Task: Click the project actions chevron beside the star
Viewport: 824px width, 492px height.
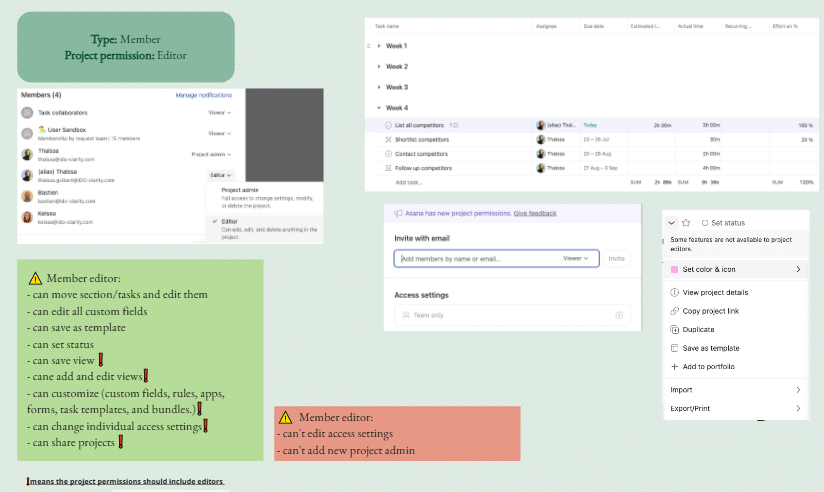Action: click(x=671, y=222)
